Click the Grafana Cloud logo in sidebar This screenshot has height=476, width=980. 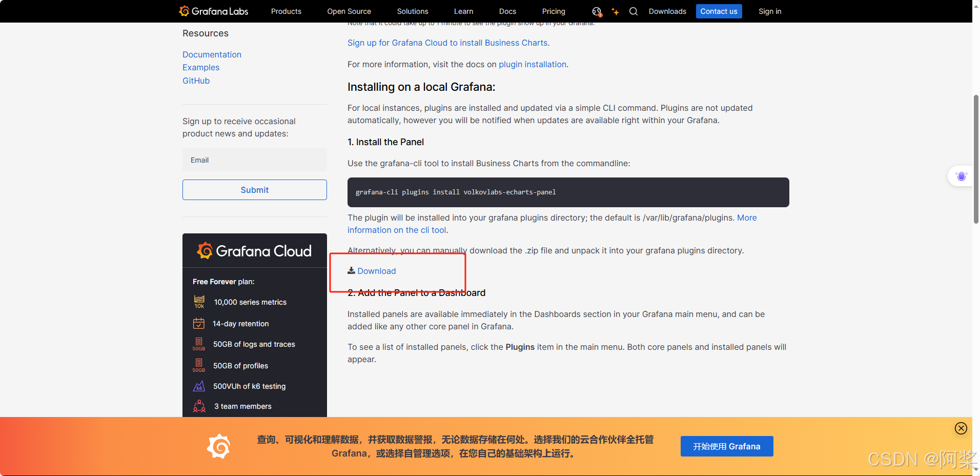254,251
